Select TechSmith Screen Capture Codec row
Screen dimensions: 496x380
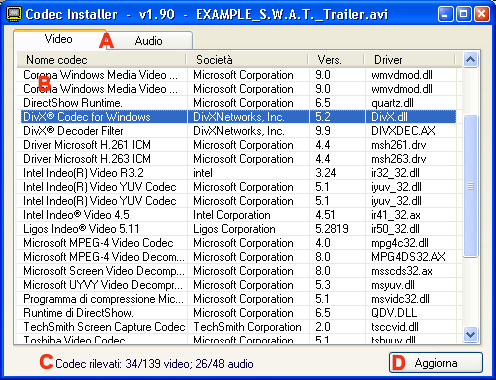pos(239,327)
